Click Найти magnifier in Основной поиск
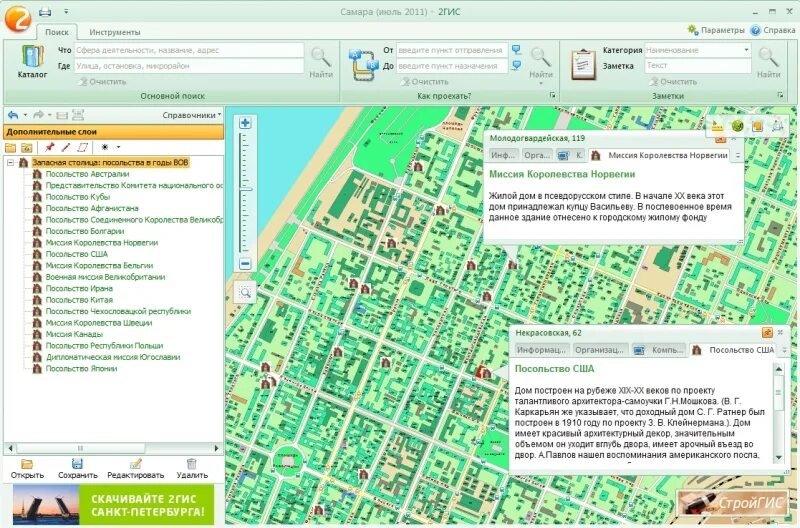This screenshot has width=800, height=528. click(321, 62)
